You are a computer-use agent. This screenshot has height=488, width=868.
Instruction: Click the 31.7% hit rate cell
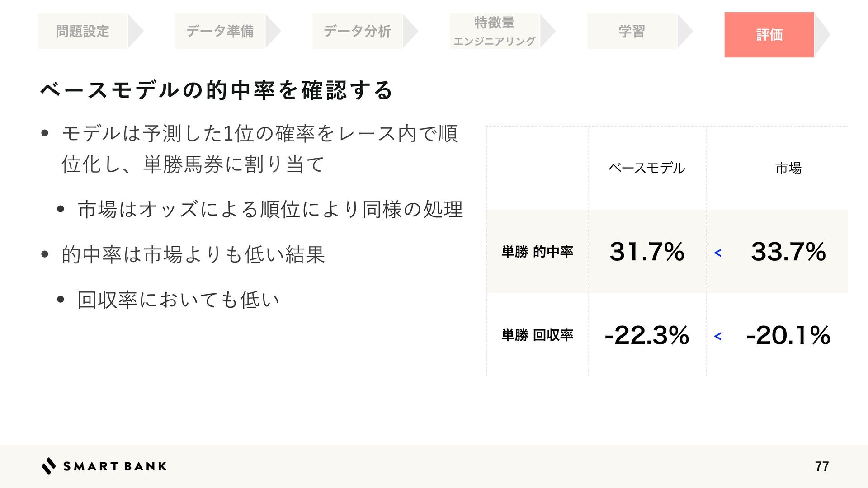click(646, 252)
